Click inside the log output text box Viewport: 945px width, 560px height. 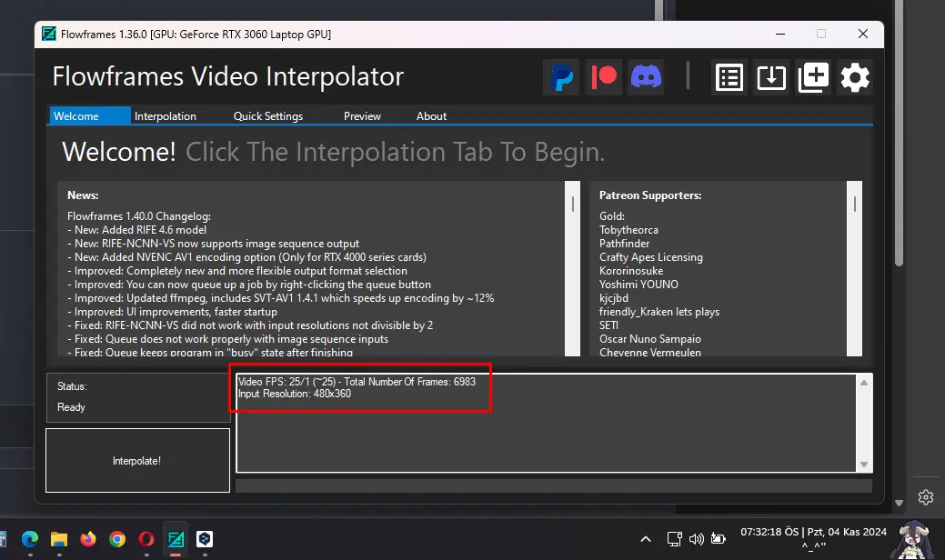[x=546, y=423]
